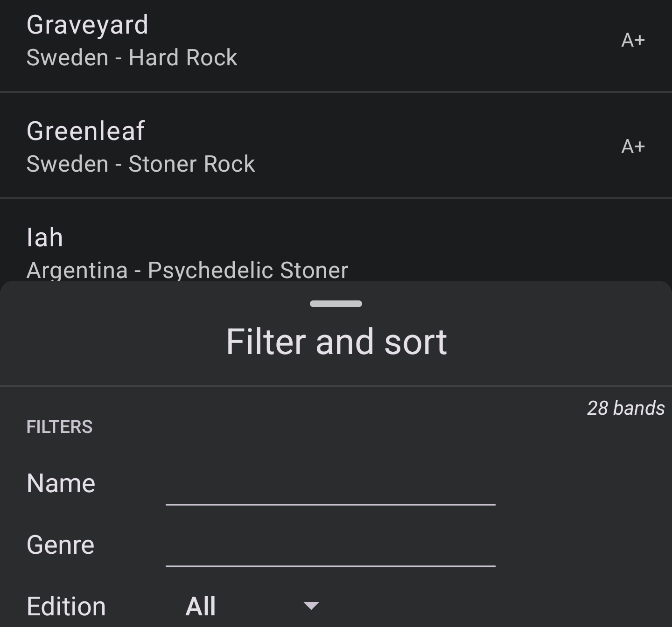The height and width of the screenshot is (627, 672).
Task: Click Graveyard's A+ rating
Action: click(633, 41)
